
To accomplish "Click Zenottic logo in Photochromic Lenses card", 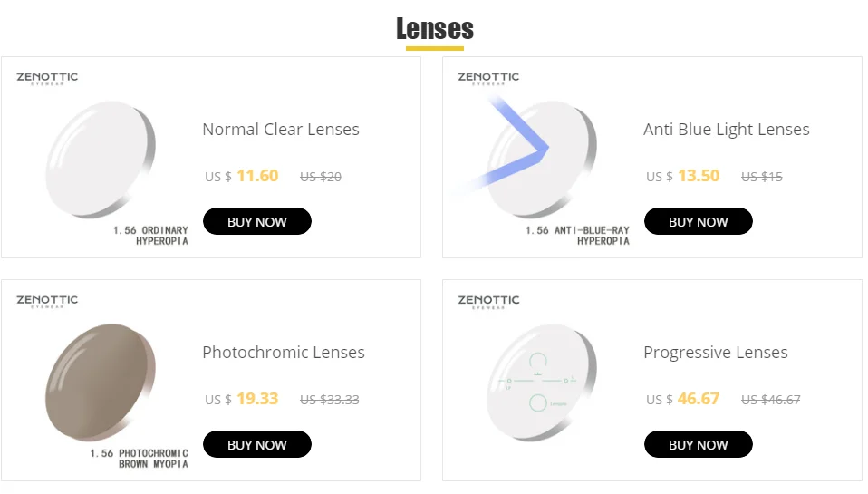I will (x=47, y=301).
